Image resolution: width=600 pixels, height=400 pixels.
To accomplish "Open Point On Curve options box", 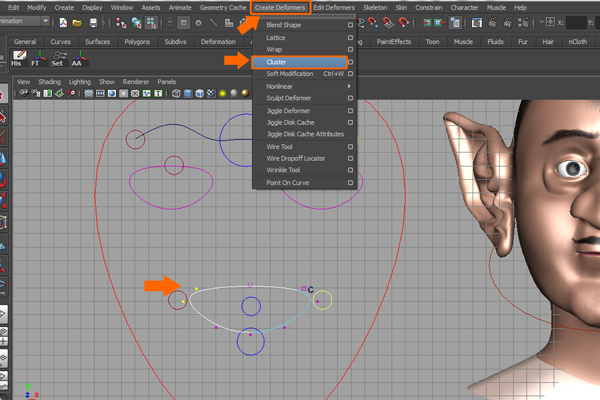I will tap(350, 183).
